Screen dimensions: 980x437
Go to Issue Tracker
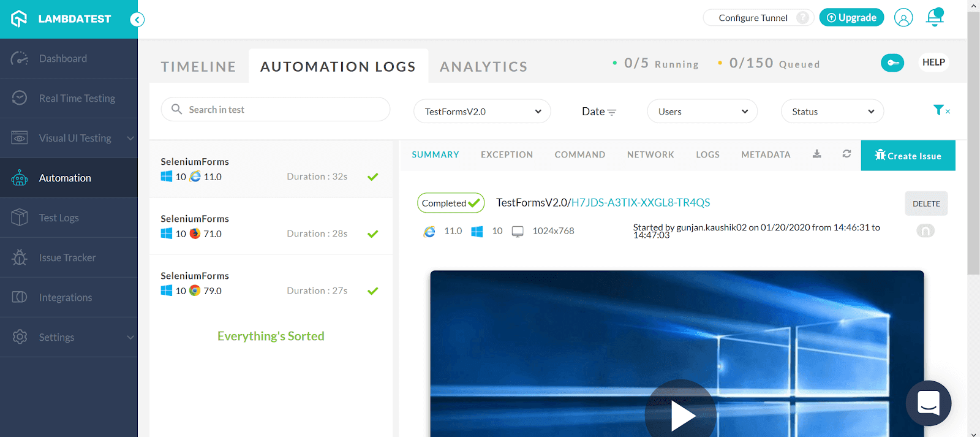pos(69,257)
